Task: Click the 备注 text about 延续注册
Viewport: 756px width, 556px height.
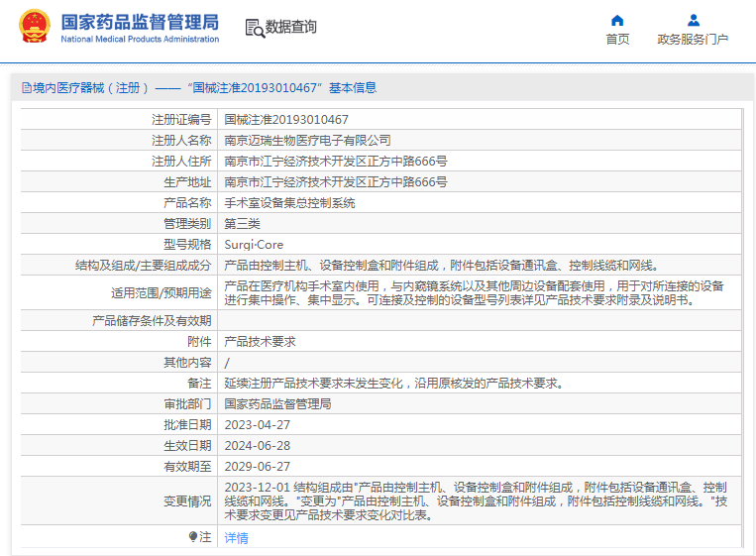Action: (x=393, y=384)
